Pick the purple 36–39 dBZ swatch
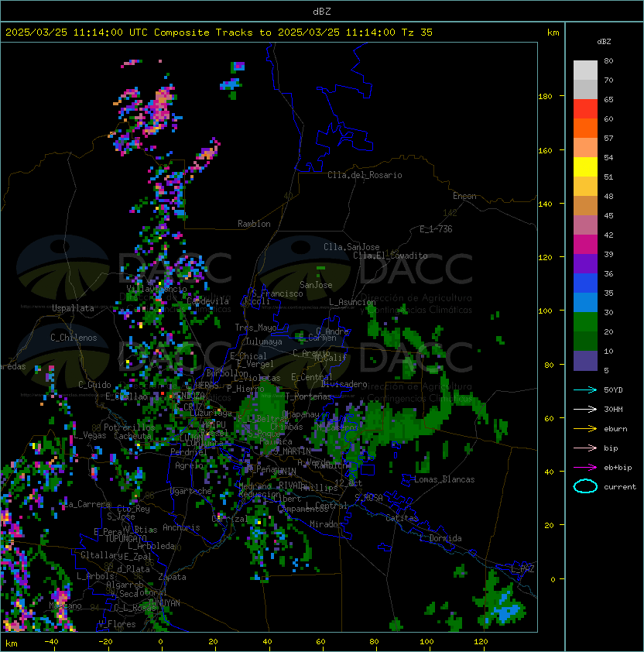The width and height of the screenshot is (644, 652). [x=585, y=263]
